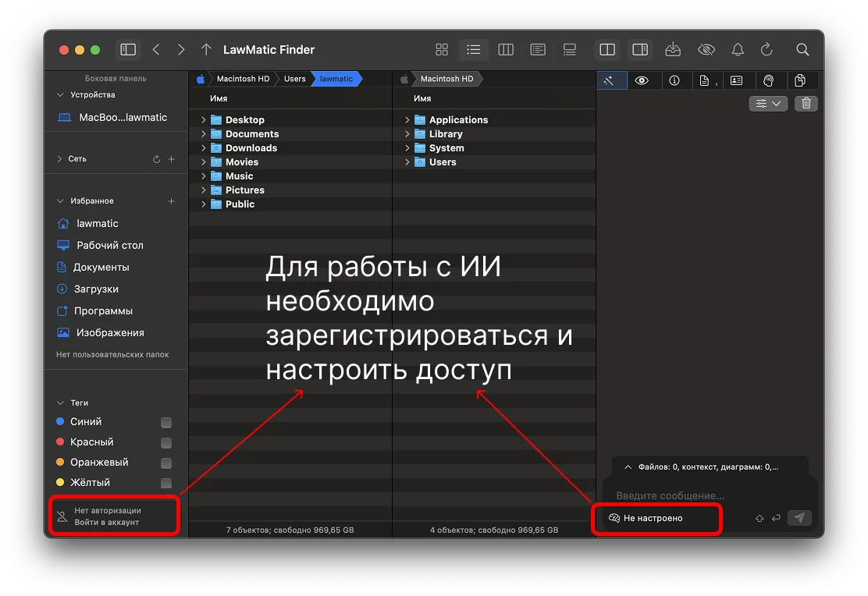Click the Apple icon in left breadcrumb
This screenshot has width=868, height=596.
coord(201,79)
